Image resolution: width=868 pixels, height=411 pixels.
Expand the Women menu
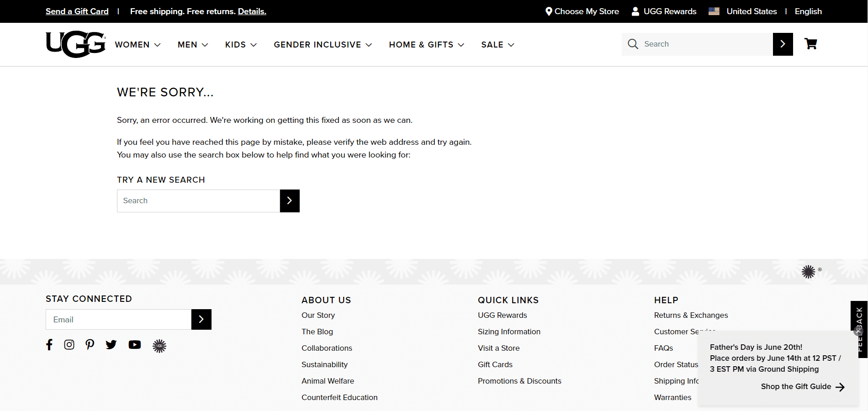click(138, 45)
